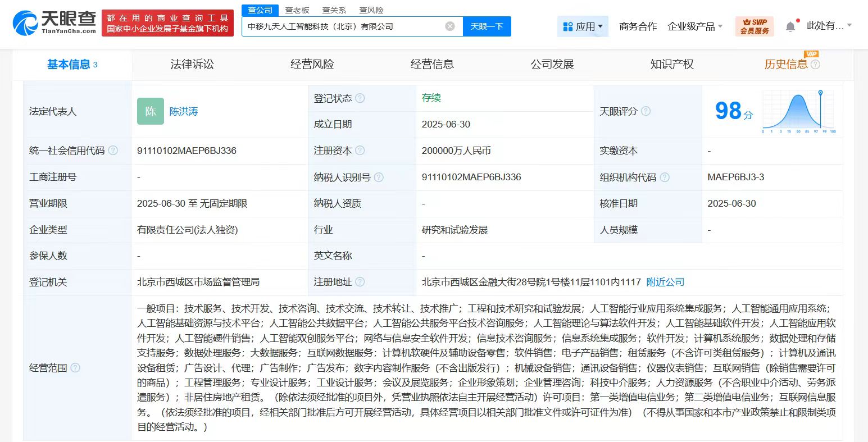Click help icon next to 经营范围
Screen dimensions: 868x442
(x=75, y=368)
